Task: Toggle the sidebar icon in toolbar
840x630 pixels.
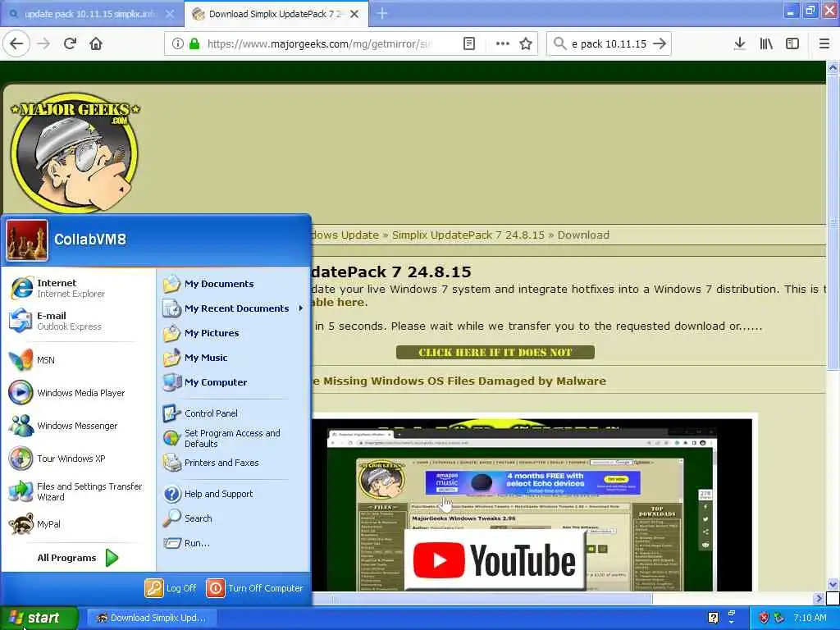Action: point(792,43)
